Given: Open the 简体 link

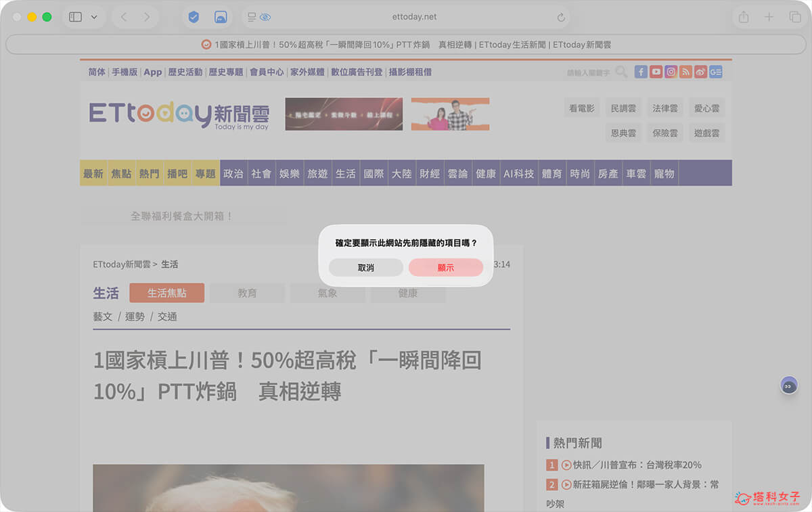Looking at the screenshot, I should click(97, 72).
